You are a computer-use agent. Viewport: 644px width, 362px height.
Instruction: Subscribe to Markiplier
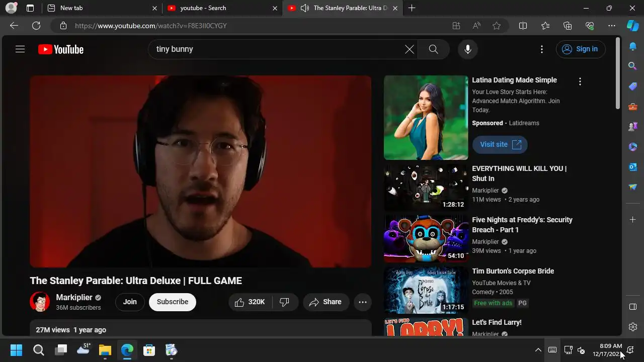(x=173, y=302)
